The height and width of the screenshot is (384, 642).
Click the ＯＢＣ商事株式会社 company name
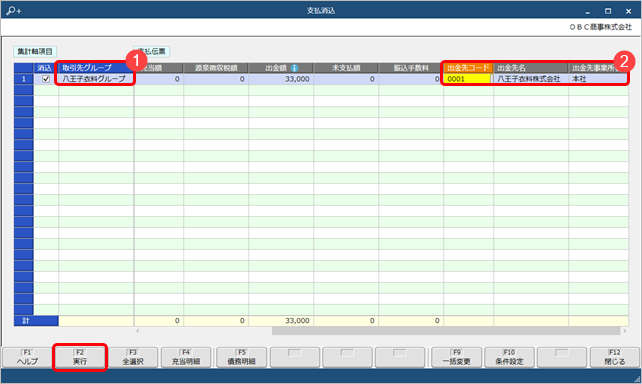(x=601, y=27)
